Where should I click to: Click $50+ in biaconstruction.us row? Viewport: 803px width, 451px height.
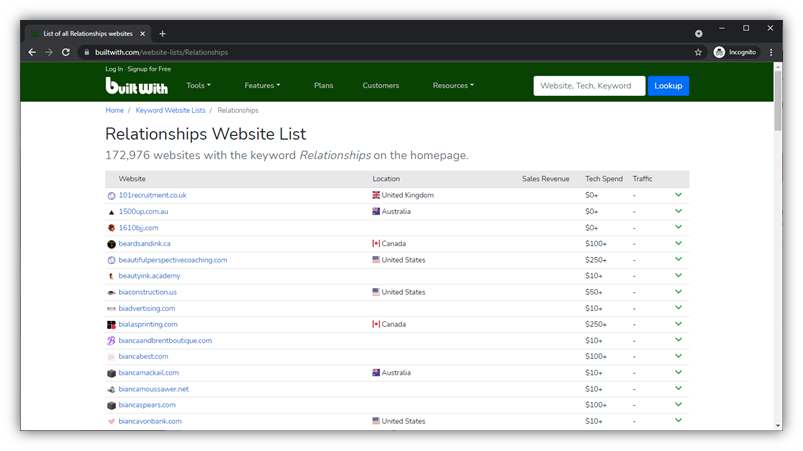click(x=594, y=292)
